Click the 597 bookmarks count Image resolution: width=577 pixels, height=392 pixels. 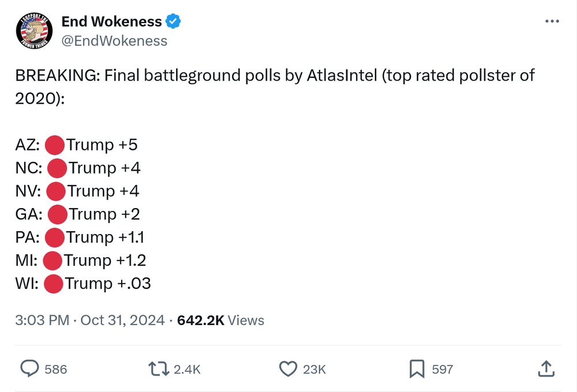[x=442, y=370]
